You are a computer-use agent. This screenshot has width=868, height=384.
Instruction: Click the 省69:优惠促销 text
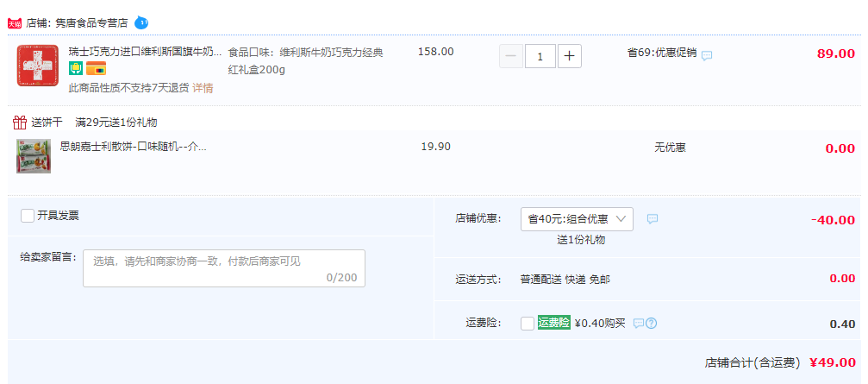coord(661,53)
